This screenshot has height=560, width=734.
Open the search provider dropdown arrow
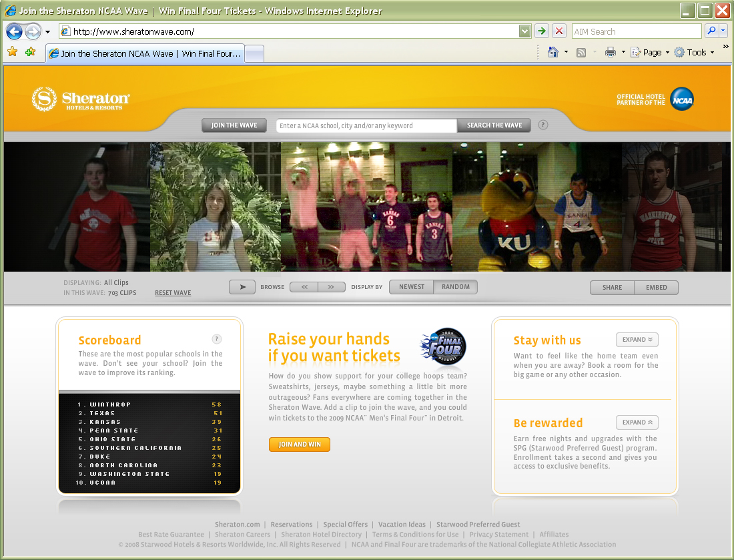click(x=723, y=31)
